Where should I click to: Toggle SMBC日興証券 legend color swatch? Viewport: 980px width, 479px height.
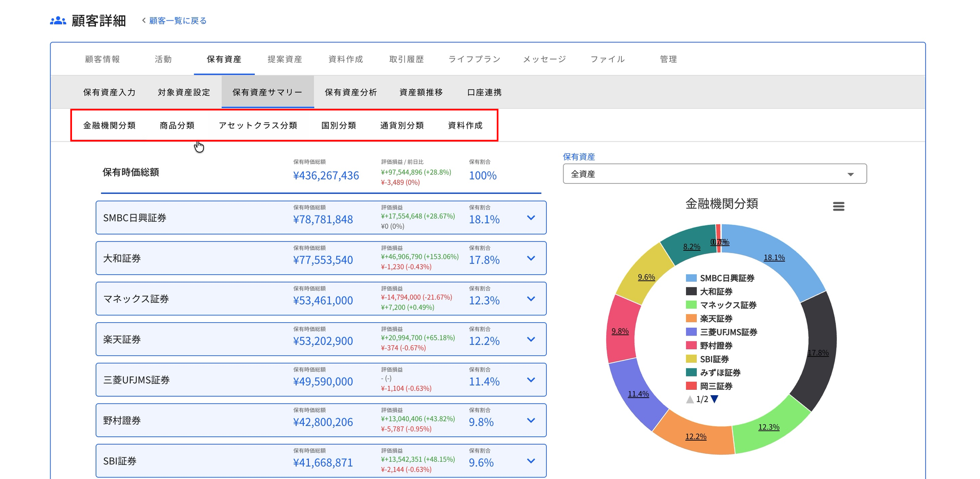(x=691, y=278)
